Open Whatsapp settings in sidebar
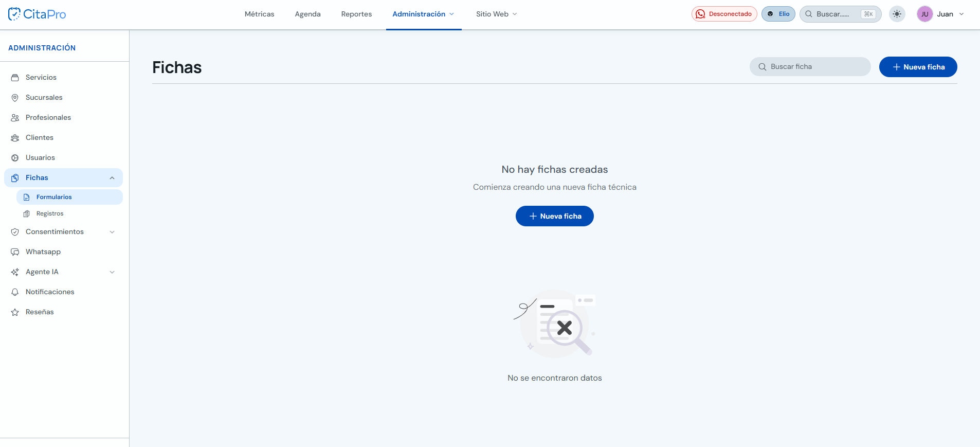 pyautogui.click(x=63, y=252)
